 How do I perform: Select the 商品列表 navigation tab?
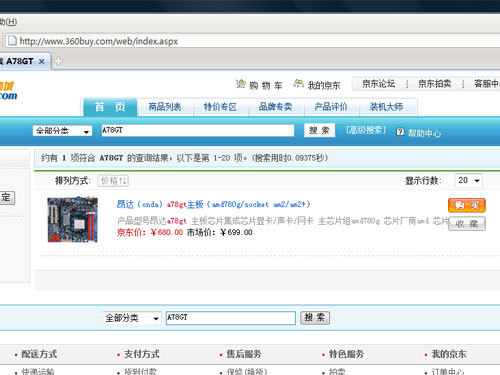click(165, 107)
